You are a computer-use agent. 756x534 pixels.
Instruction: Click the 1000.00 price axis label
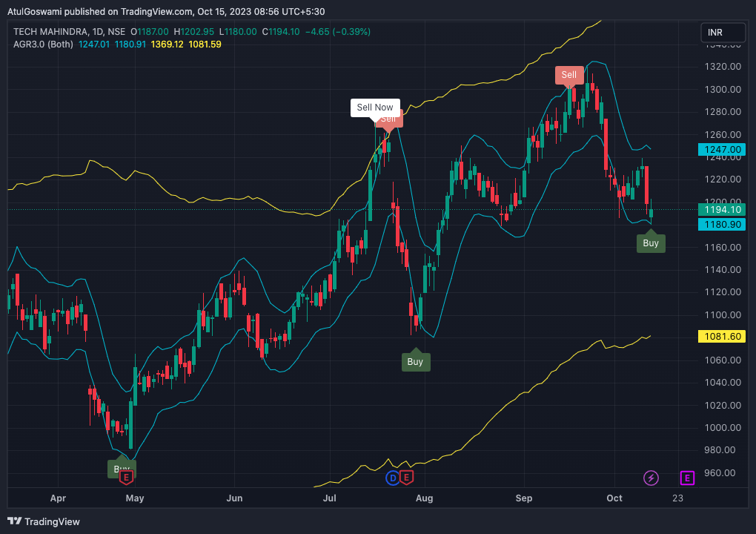point(723,427)
